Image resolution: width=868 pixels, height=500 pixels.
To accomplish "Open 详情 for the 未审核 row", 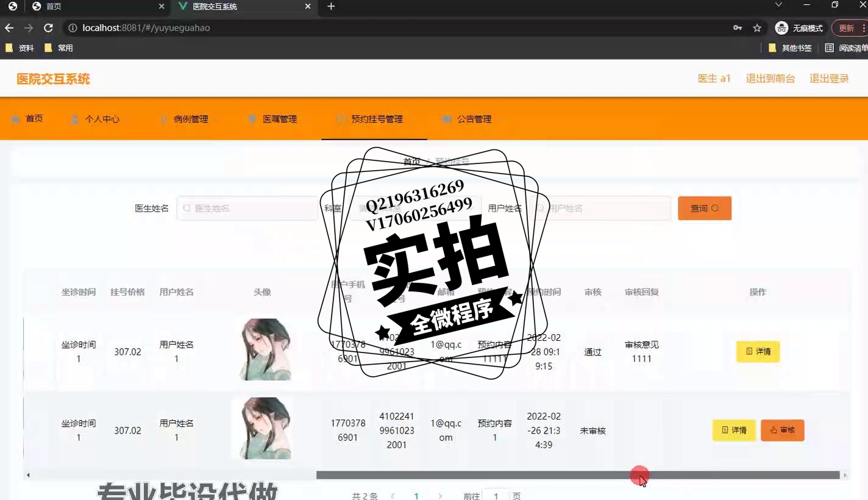I will 734,430.
